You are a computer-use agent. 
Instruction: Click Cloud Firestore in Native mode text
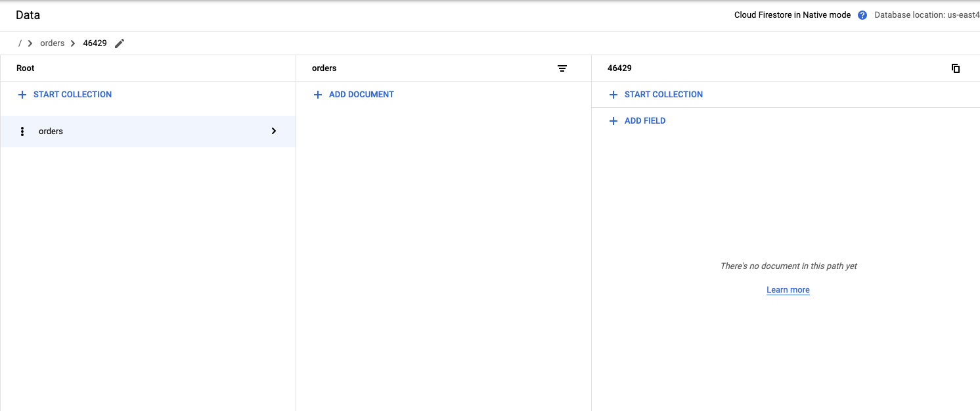792,15
